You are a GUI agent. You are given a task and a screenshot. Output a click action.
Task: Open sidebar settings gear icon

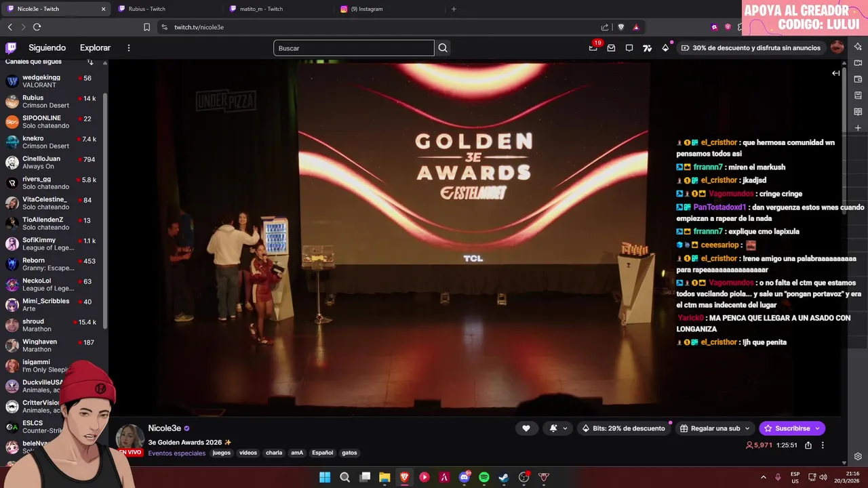point(858,457)
